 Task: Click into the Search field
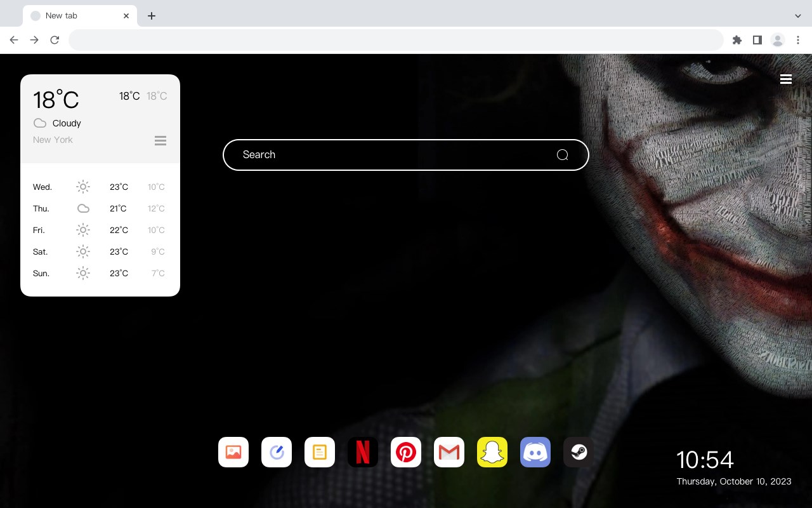tap(406, 155)
